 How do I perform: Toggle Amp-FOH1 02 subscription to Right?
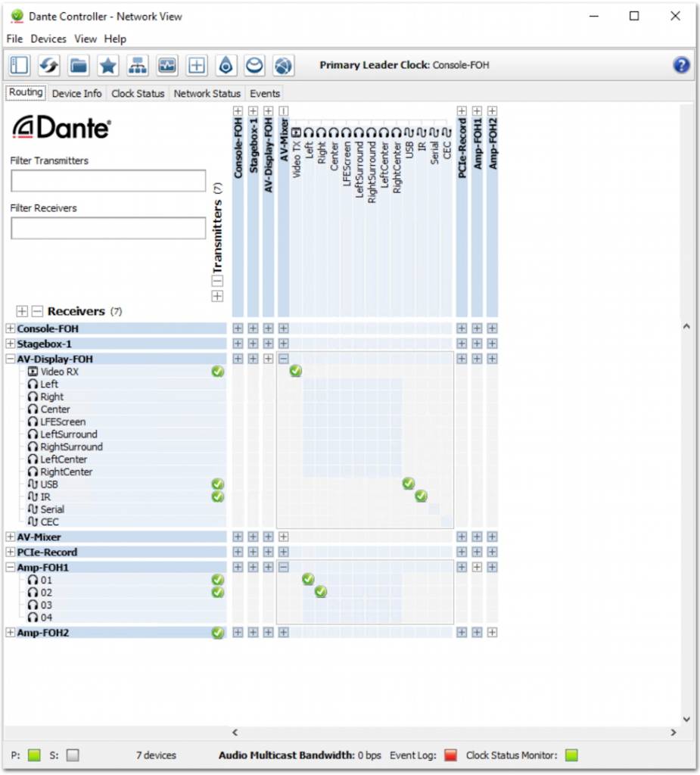[321, 591]
